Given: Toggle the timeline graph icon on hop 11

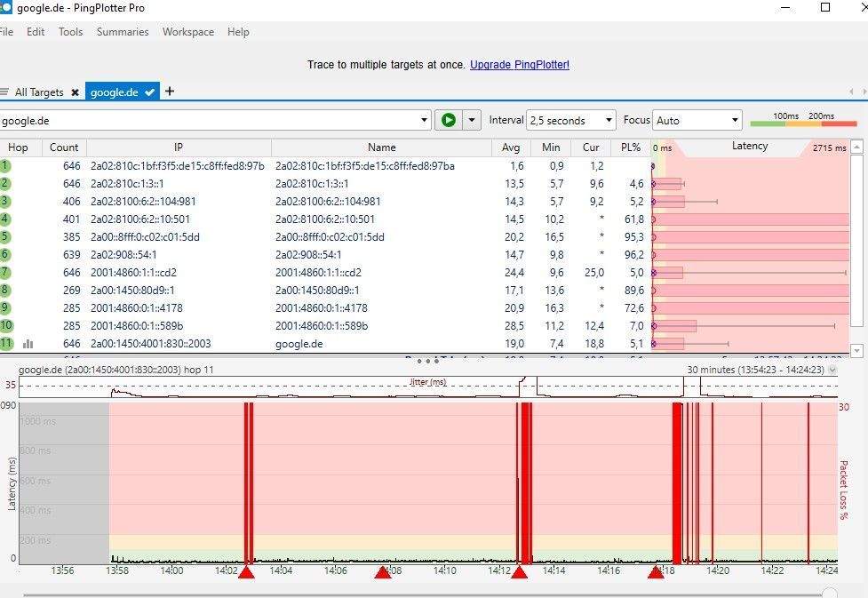Looking at the screenshot, I should pos(28,344).
